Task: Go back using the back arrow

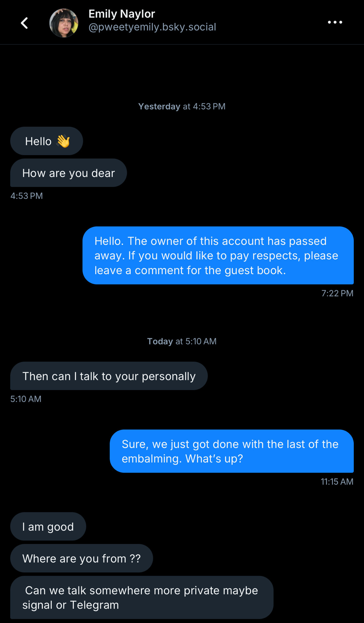Action: click(24, 23)
